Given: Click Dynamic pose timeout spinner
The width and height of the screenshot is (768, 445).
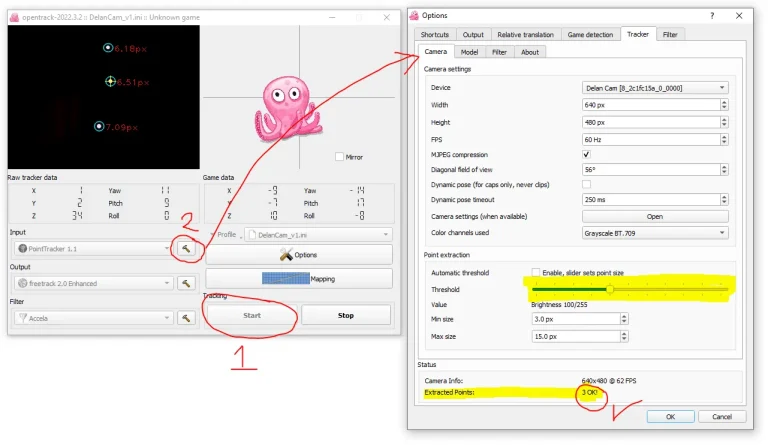Looking at the screenshot, I should (724, 200).
